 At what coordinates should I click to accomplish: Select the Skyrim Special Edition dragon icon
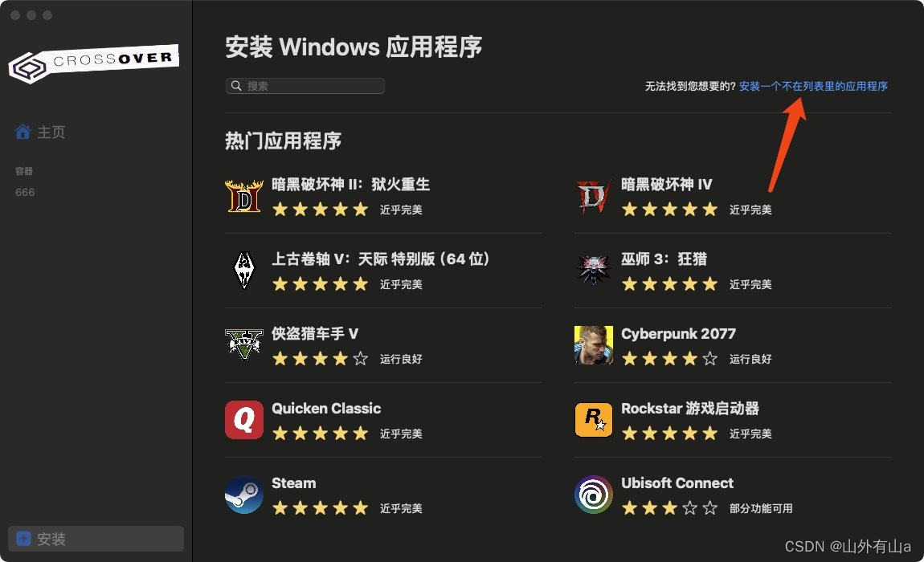point(244,271)
